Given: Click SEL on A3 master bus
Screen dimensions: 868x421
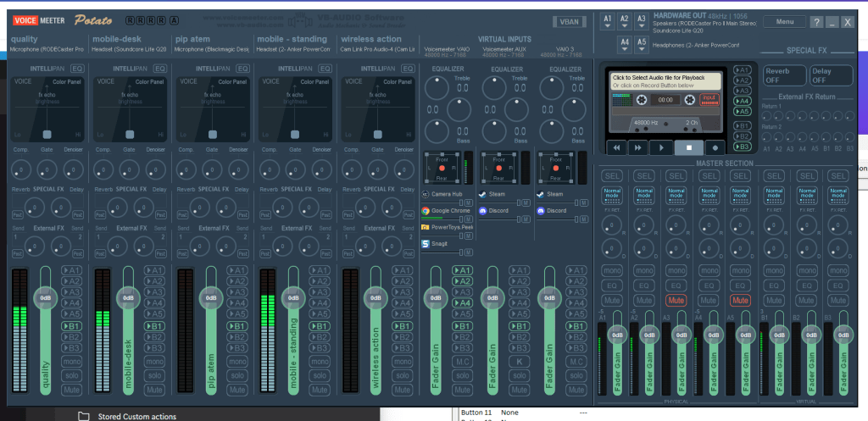Looking at the screenshot, I should pyautogui.click(x=676, y=176).
